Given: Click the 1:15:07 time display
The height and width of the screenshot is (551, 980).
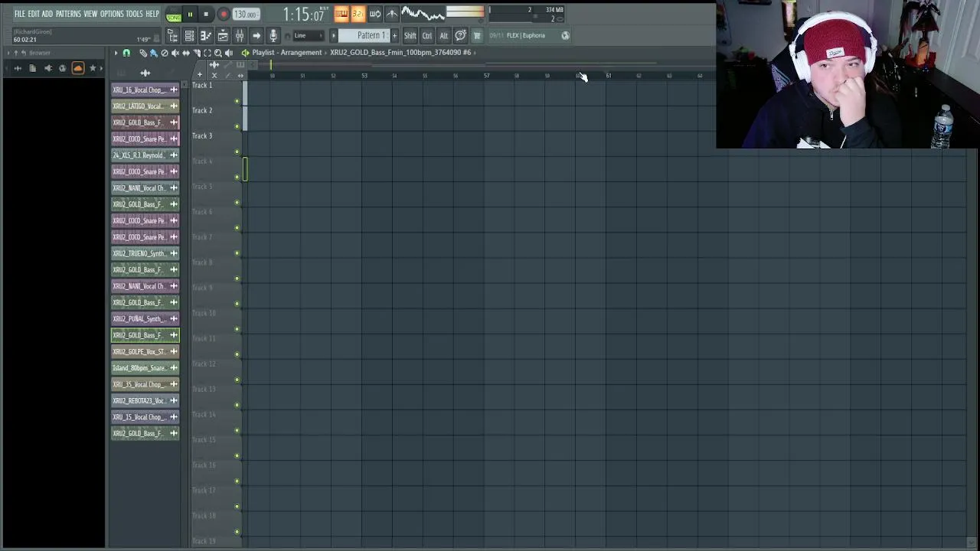Looking at the screenshot, I should coord(304,15).
